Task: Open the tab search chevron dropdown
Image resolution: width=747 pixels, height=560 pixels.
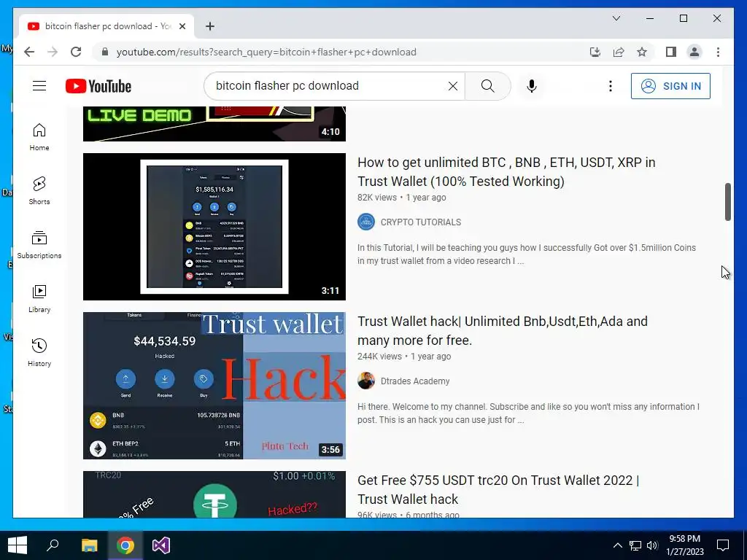Action: pos(616,18)
